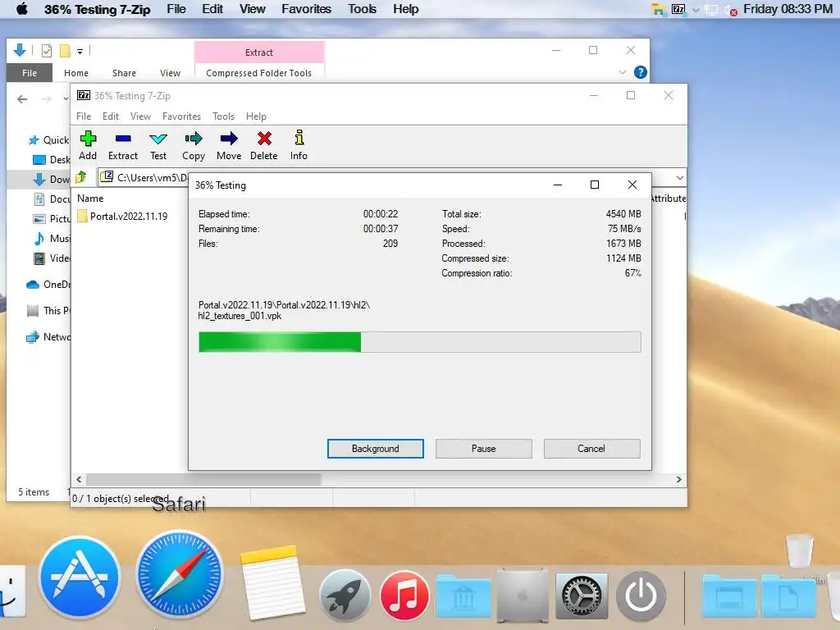The image size is (840, 630).
Task: Open the Apple menu icon
Action: 21,9
